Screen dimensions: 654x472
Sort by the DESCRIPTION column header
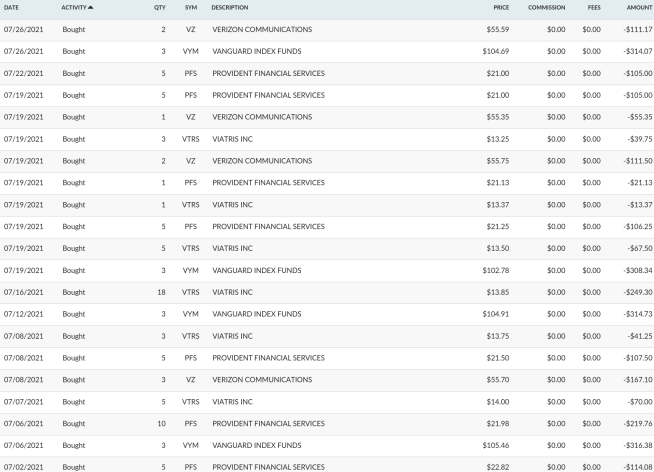[x=230, y=8]
